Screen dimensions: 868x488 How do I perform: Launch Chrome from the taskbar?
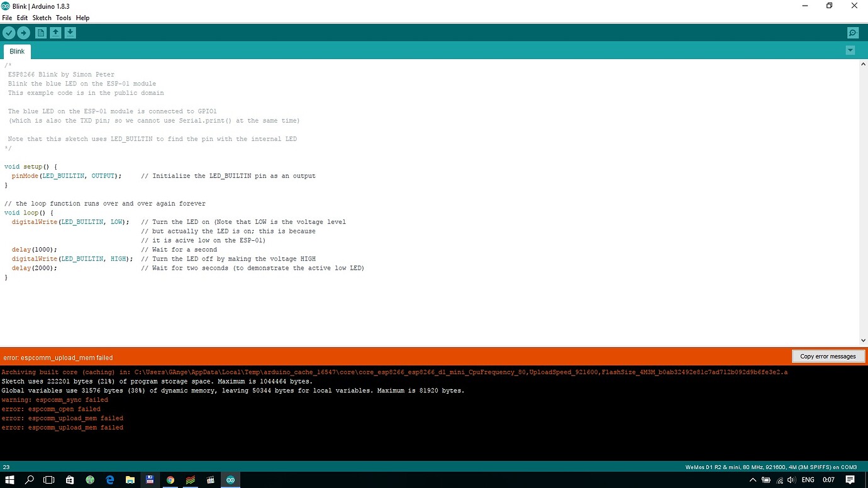[170, 479]
